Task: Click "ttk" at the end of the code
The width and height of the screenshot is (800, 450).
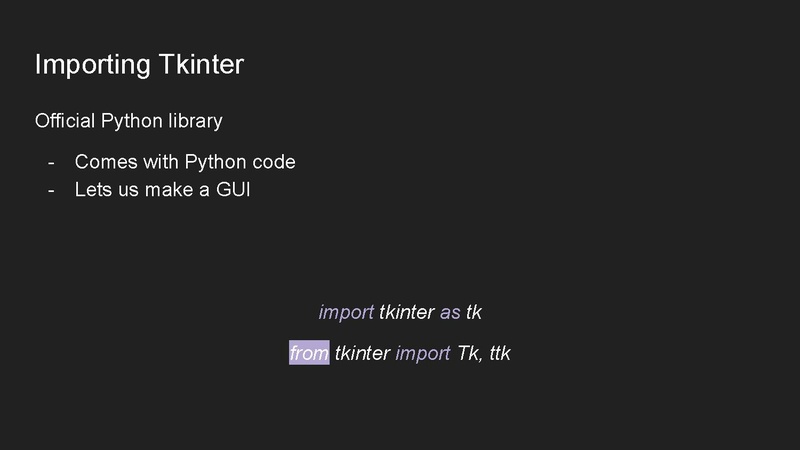Action: click(x=500, y=353)
